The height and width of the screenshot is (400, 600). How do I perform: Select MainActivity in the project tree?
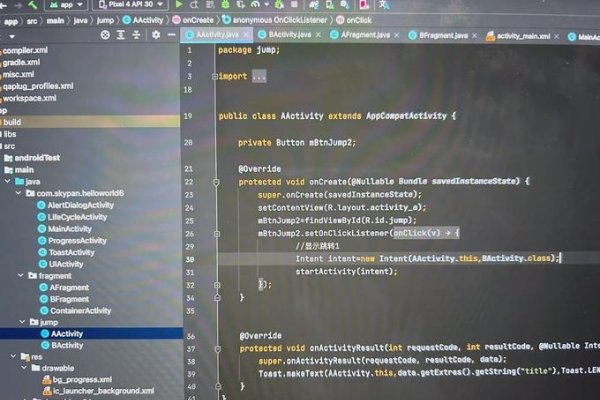pyautogui.click(x=70, y=229)
